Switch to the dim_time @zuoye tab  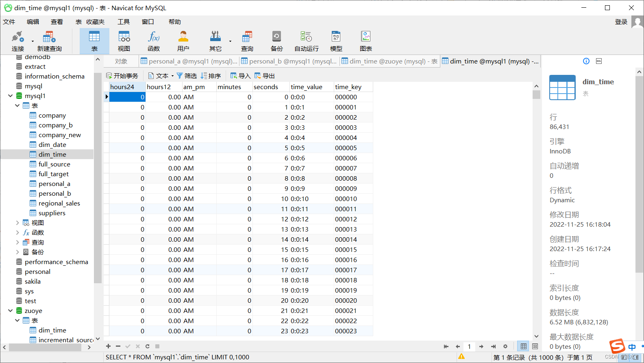coord(389,61)
